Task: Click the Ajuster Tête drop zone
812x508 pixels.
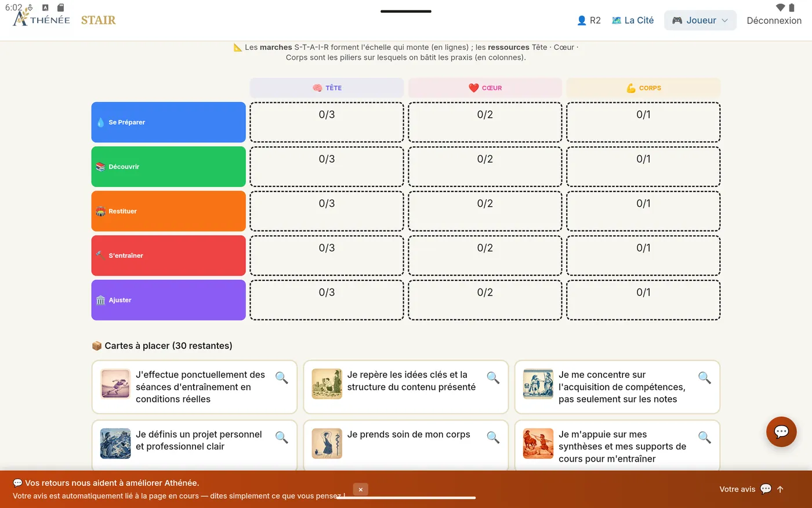Action: pos(327,300)
